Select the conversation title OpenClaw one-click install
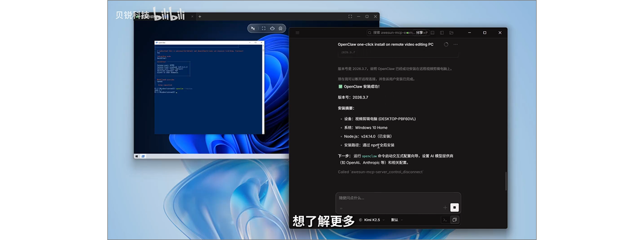 pyautogui.click(x=385, y=44)
